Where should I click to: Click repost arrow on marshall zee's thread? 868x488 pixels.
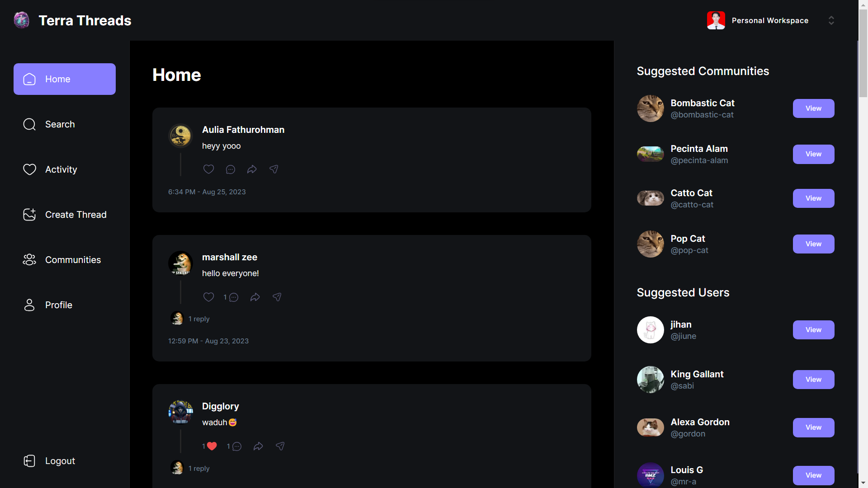click(x=255, y=297)
